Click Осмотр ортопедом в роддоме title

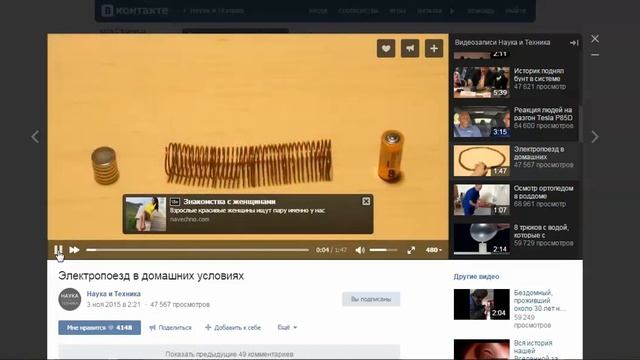543,192
